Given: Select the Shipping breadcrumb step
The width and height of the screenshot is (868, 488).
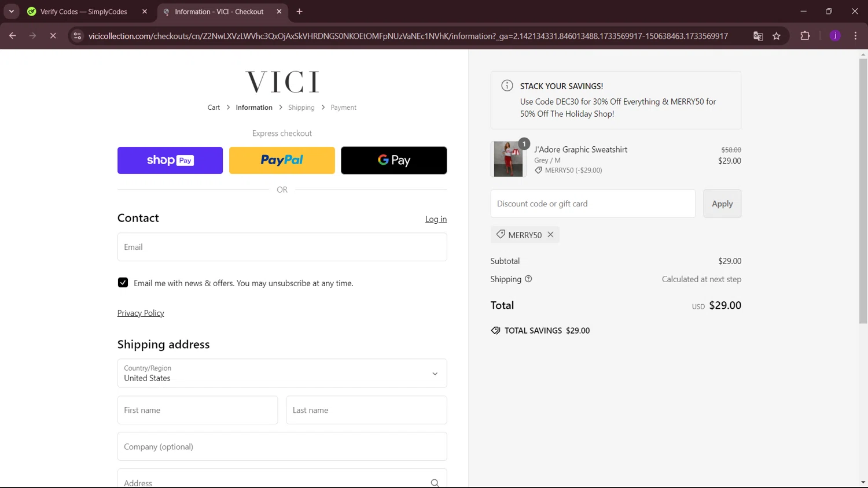Looking at the screenshot, I should click(x=301, y=108).
